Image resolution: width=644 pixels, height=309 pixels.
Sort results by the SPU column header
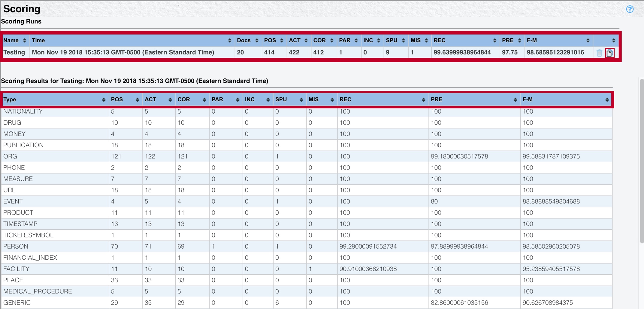[281, 99]
